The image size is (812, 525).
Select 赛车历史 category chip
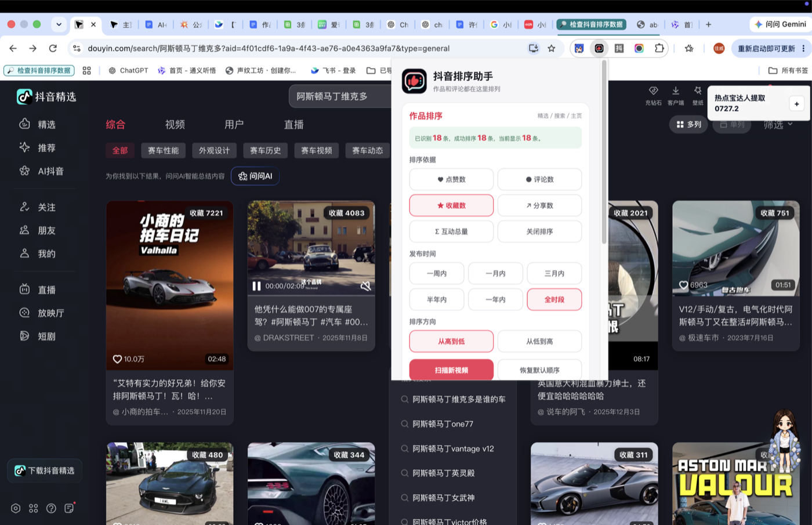[265, 150]
